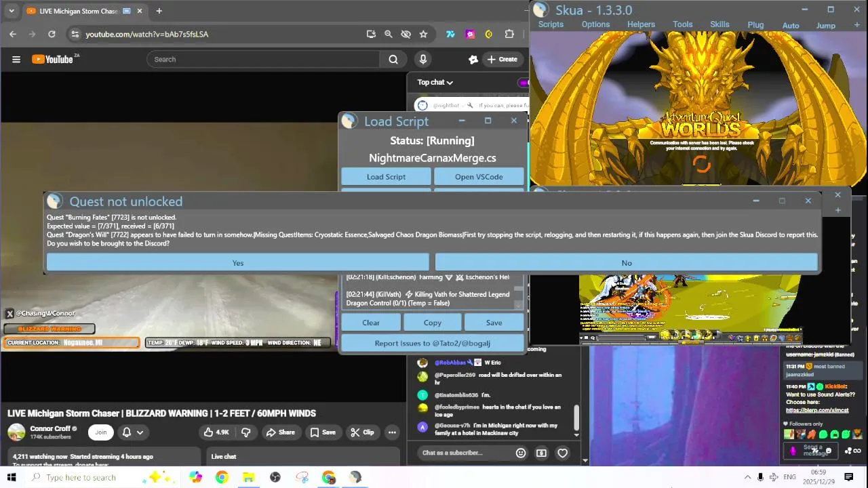Image resolution: width=868 pixels, height=488 pixels.
Task: Click the Chrome address bar URL
Action: click(146, 34)
